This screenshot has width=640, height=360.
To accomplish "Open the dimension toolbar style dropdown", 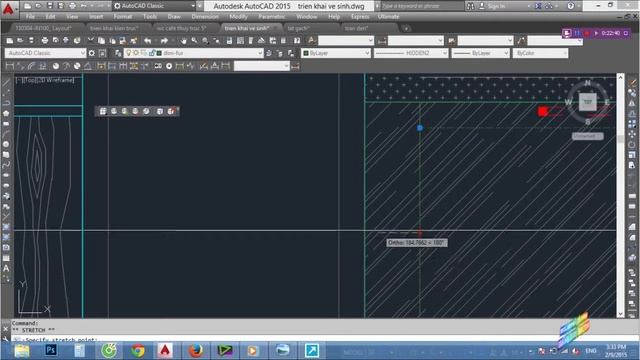I will pos(262,66).
